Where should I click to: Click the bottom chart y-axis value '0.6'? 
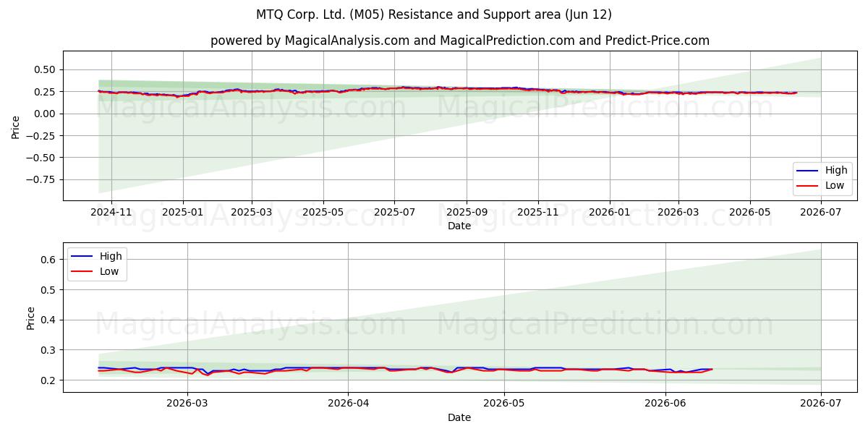click(x=49, y=260)
